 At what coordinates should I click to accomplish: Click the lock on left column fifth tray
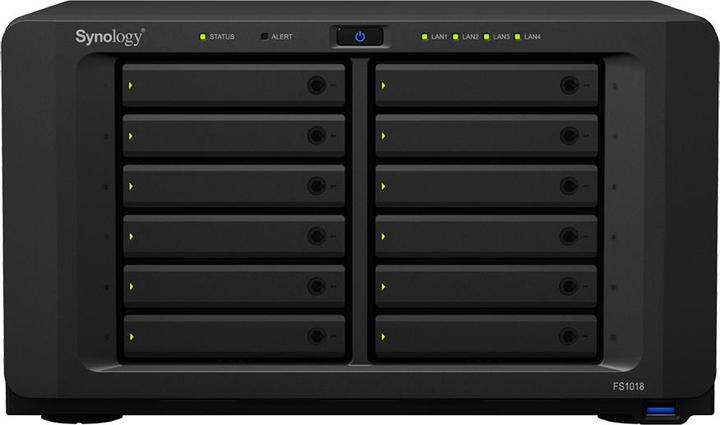point(316,286)
